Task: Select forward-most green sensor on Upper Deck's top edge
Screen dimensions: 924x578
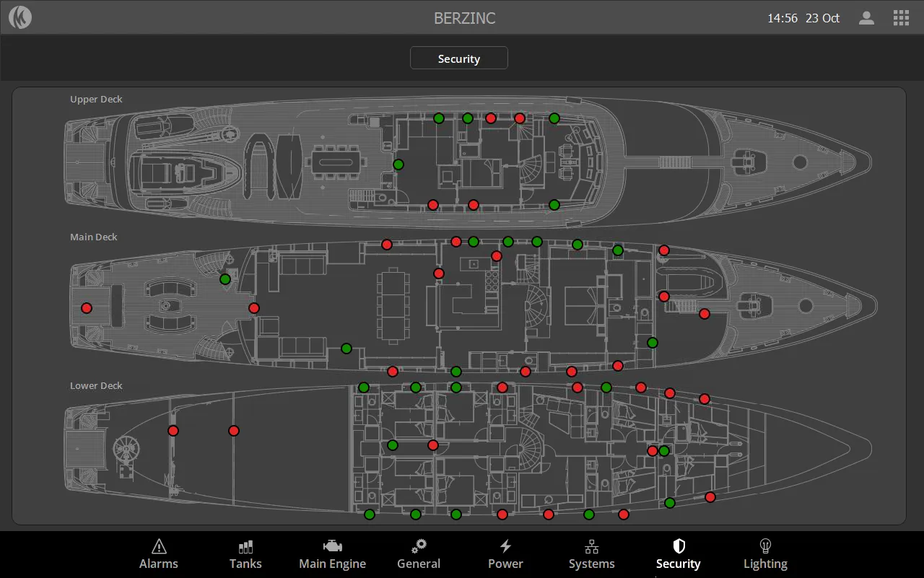Action: click(554, 118)
